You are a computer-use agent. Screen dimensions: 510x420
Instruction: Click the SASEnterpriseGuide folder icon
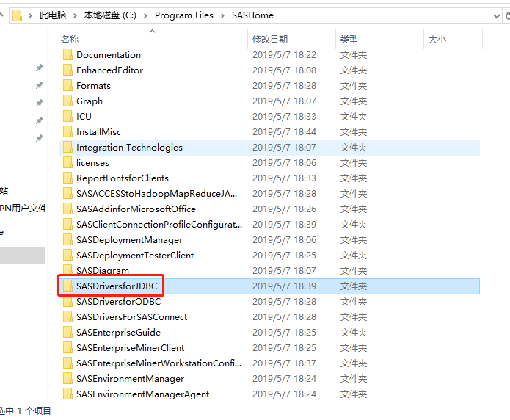coord(68,332)
